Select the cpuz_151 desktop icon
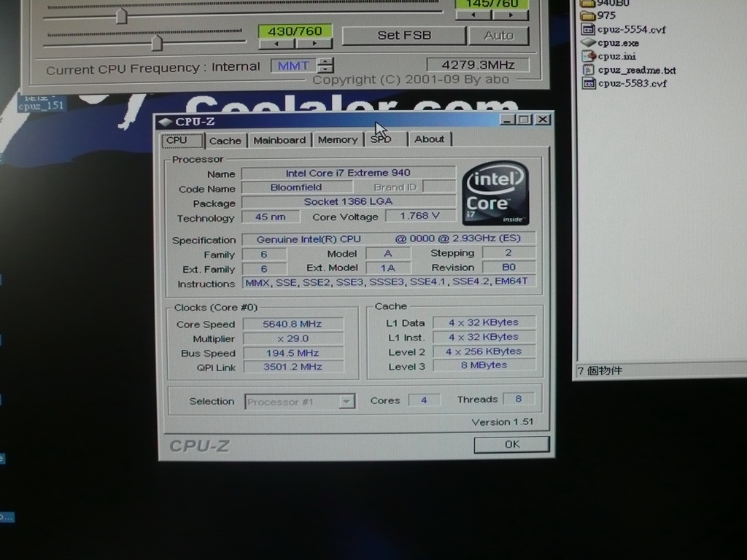This screenshot has width=747, height=560. pos(41,103)
